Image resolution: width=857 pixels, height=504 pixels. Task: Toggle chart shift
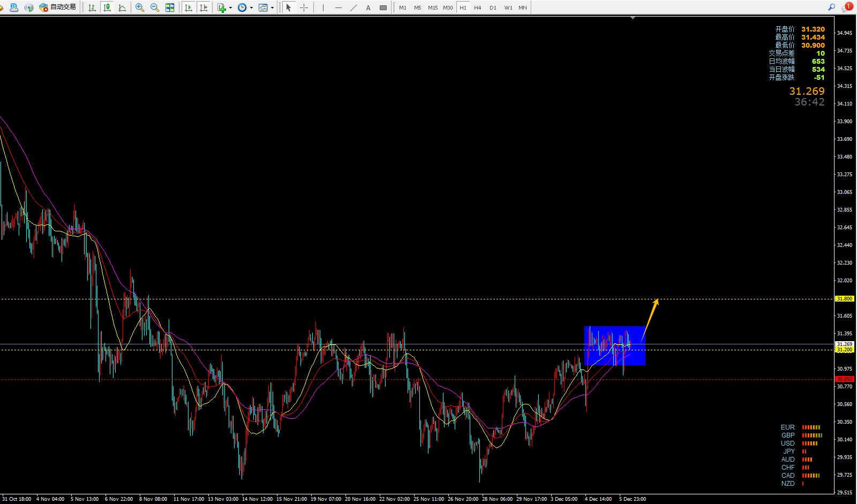[204, 7]
